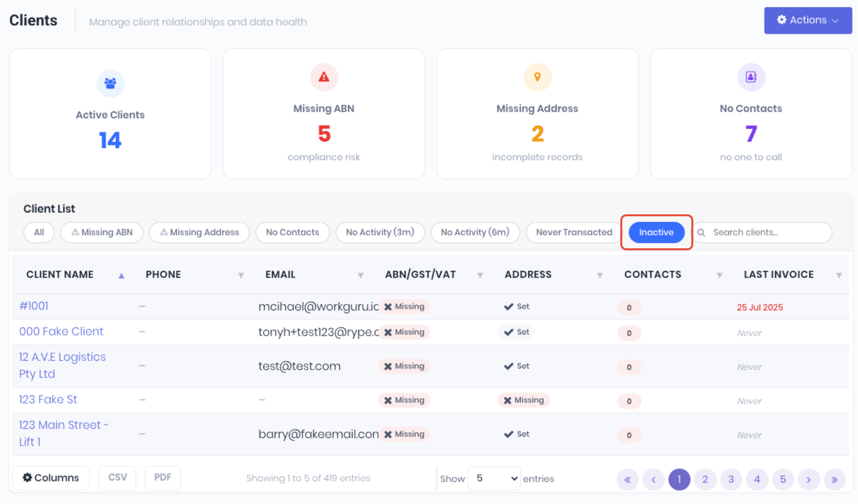Open client #1001
The image size is (858, 504).
[34, 306]
